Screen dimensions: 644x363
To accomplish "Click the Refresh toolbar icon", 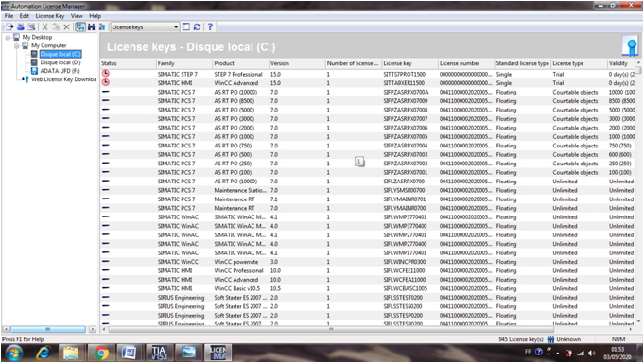I will [x=197, y=26].
